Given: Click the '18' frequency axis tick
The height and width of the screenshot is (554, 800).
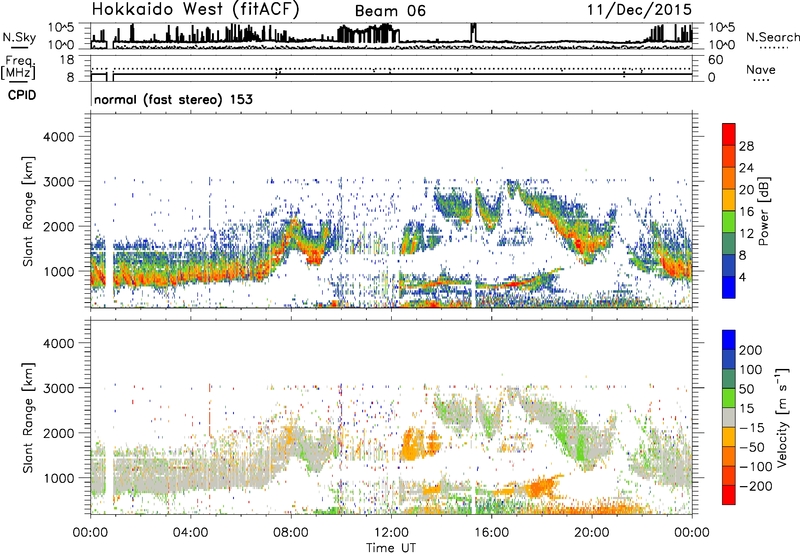Looking at the screenshot, I should pyautogui.click(x=67, y=60).
